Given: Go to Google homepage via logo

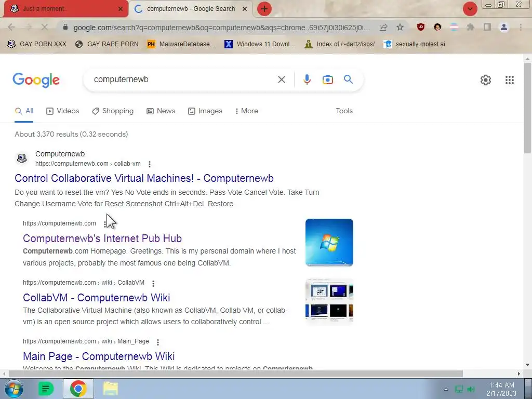Looking at the screenshot, I should pyautogui.click(x=36, y=80).
